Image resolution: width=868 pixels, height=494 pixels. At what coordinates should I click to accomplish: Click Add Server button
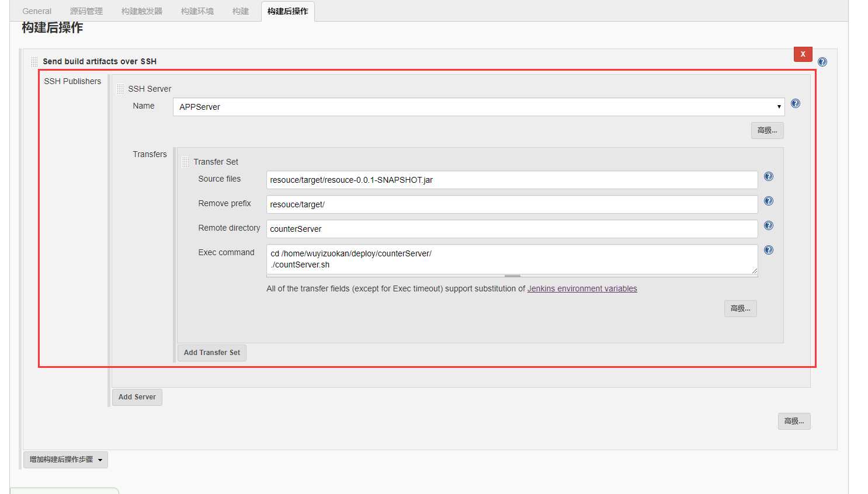pos(137,397)
